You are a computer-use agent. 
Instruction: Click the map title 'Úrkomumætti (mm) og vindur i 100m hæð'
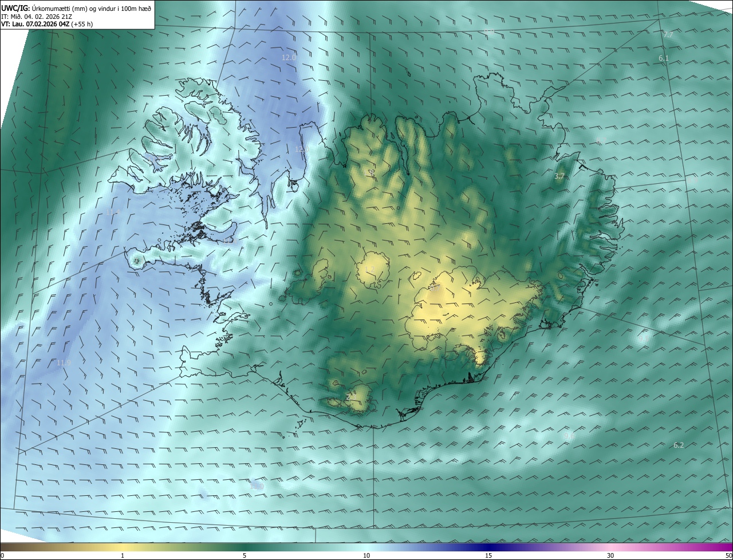(x=90, y=8)
